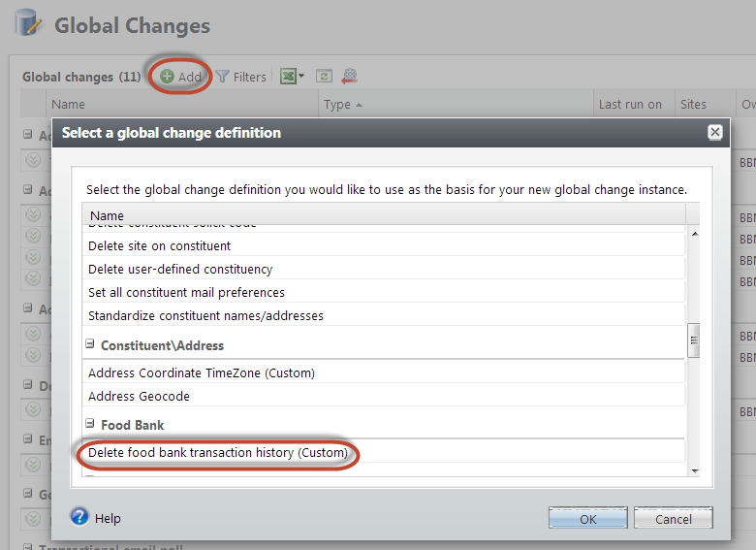
Task: Choose Set all constituent mail preferences
Action: [186, 292]
